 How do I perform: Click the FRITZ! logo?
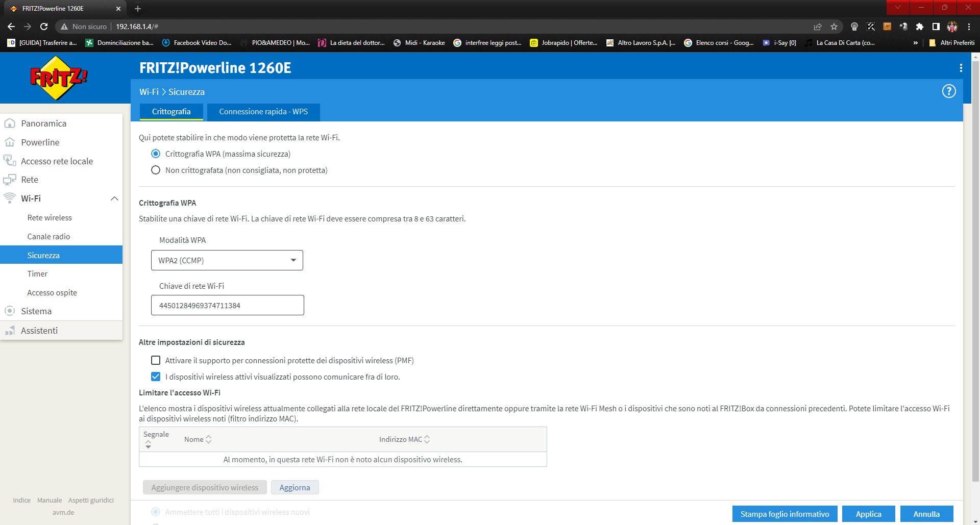(59, 78)
